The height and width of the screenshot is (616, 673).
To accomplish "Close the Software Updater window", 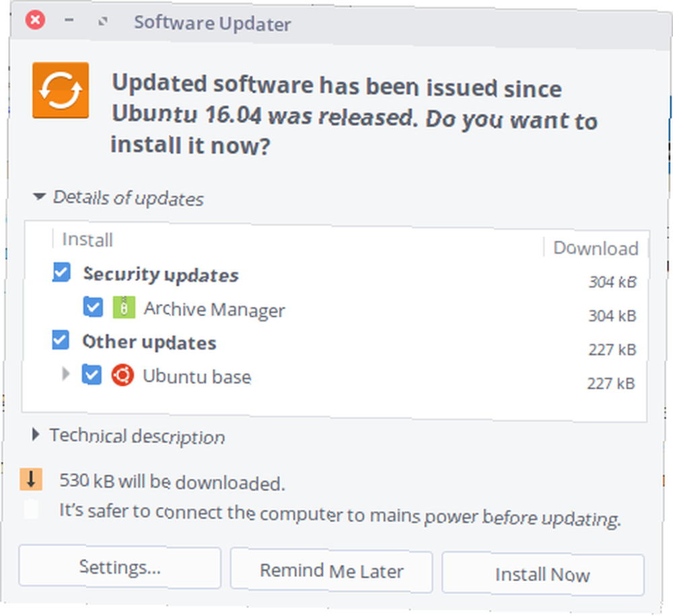I will pyautogui.click(x=35, y=20).
